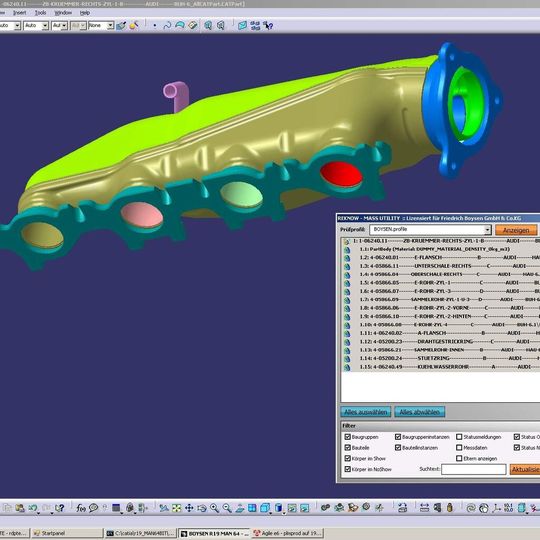
Task: Select the Pan four-arrow icon
Action: [x=189, y=508]
